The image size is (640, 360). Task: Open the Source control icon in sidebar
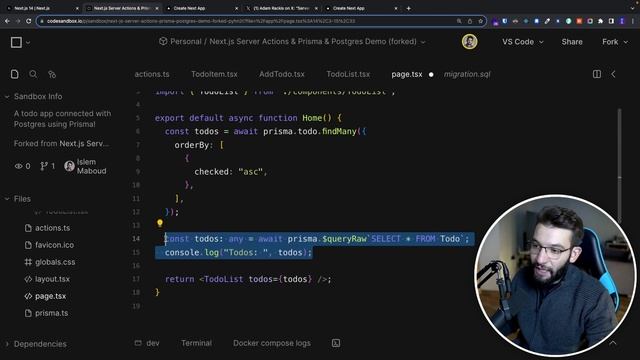[52, 74]
